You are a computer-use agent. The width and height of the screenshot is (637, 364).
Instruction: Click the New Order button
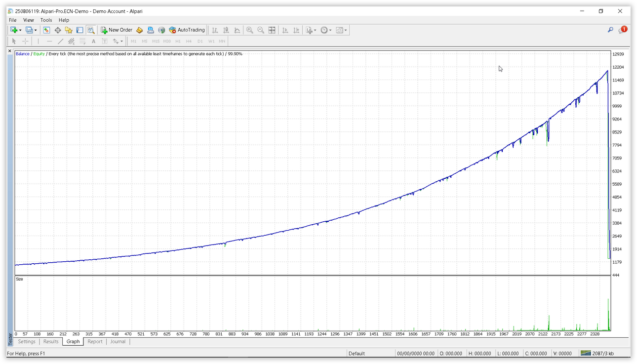click(x=117, y=30)
